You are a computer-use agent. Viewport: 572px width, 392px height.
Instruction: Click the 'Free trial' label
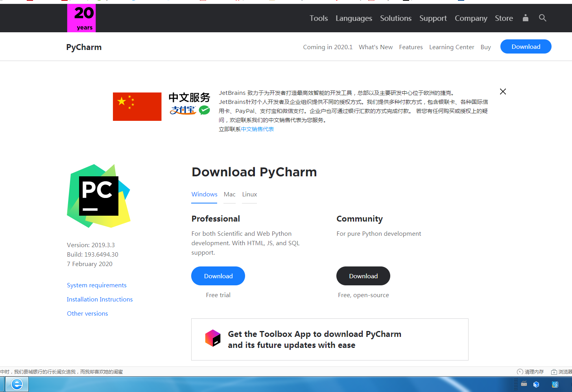point(218,295)
